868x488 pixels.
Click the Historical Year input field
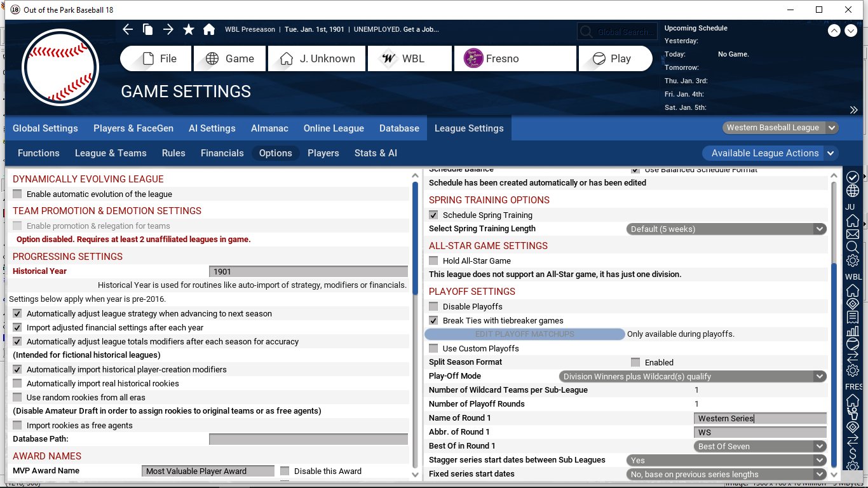[x=308, y=272]
